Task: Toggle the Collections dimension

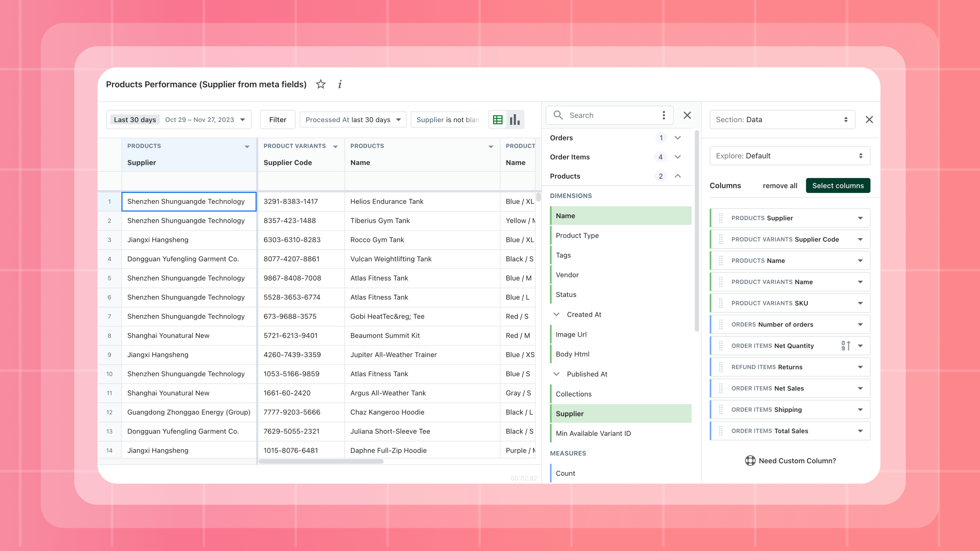Action: pyautogui.click(x=620, y=394)
